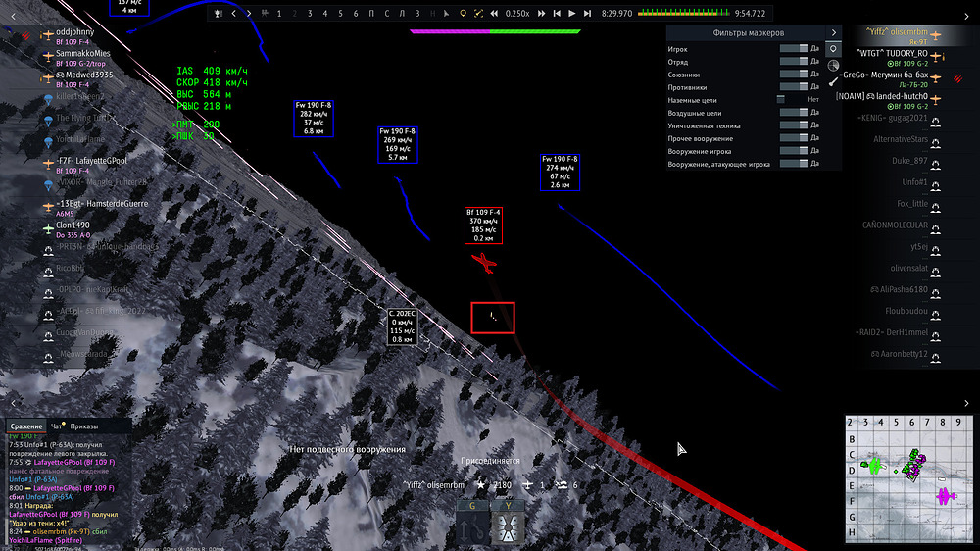
Task: Click the cursor arrow icon in the toolbar
Action: (446, 13)
